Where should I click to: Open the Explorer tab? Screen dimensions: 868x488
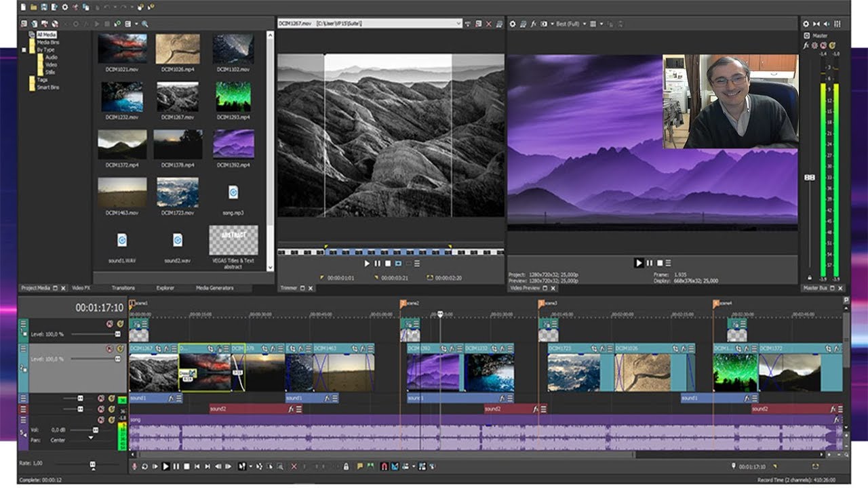coord(165,288)
